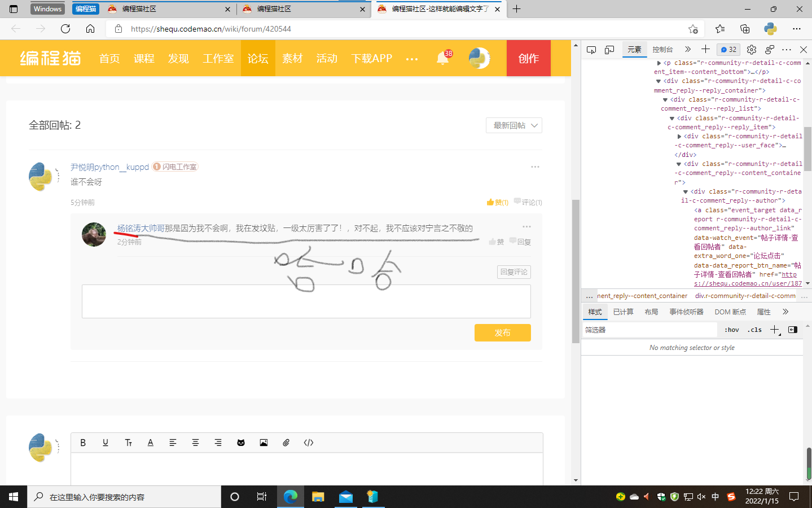The width and height of the screenshot is (812, 508).
Task: Select the 元素 tab in DevTools
Action: click(634, 50)
